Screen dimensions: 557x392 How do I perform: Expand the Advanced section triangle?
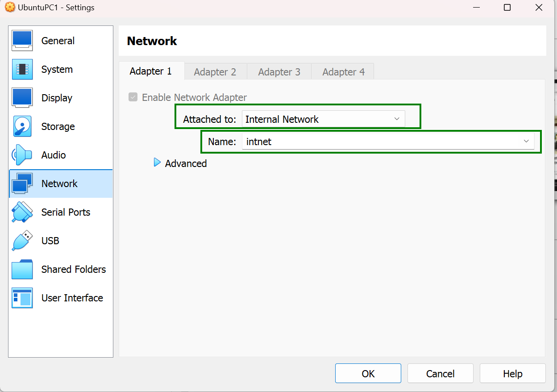157,163
